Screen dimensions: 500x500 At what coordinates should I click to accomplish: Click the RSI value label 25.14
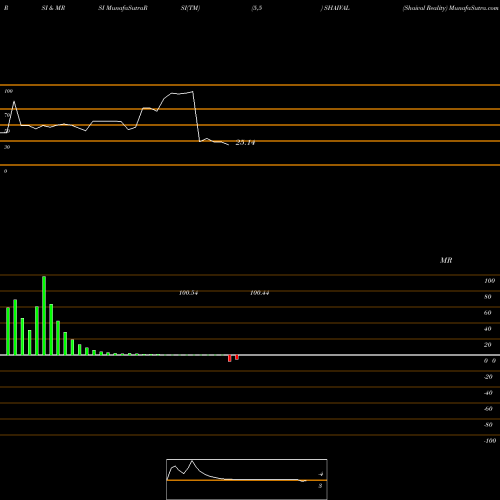245,143
